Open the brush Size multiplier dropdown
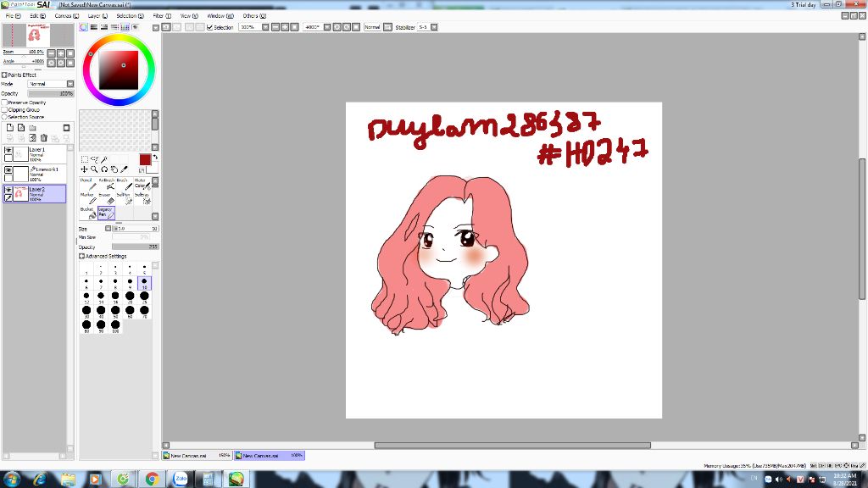Image resolution: width=868 pixels, height=488 pixels. [x=108, y=229]
